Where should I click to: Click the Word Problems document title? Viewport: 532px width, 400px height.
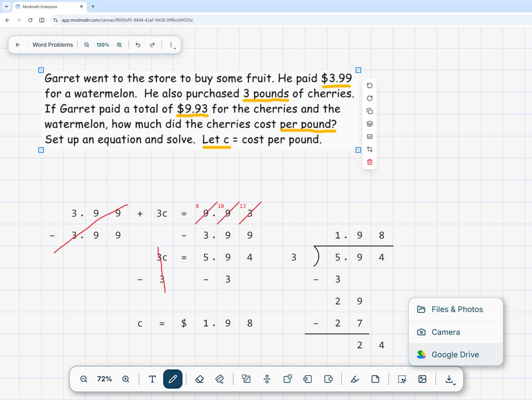[x=53, y=45]
